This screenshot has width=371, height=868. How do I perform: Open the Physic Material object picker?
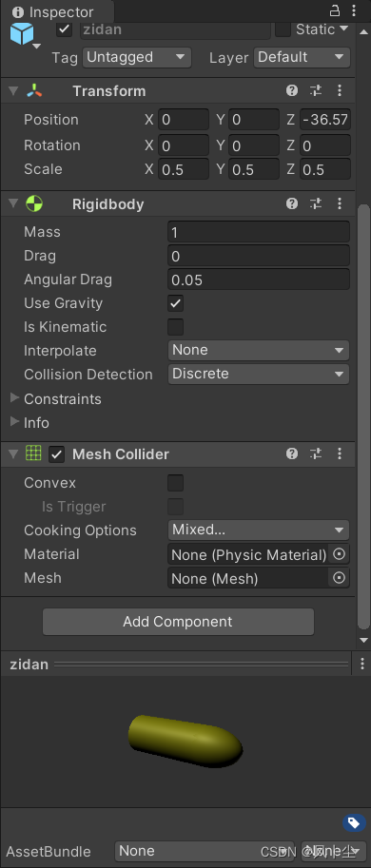pos(339,554)
